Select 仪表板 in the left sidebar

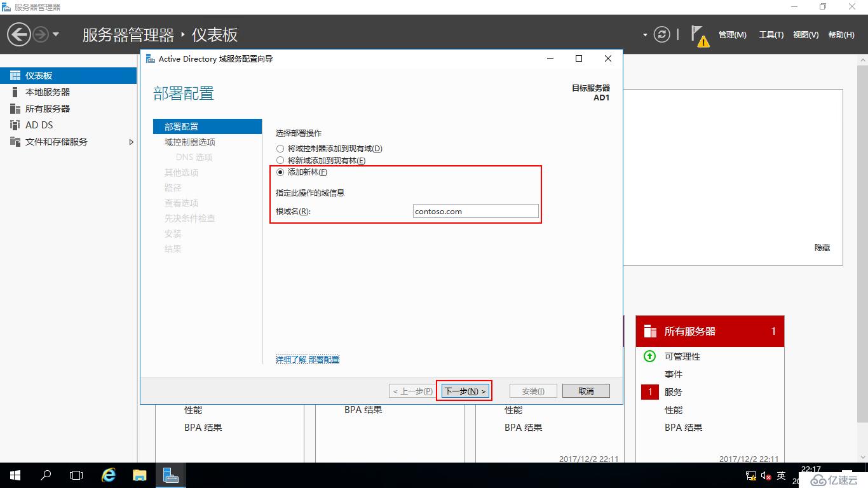point(68,76)
